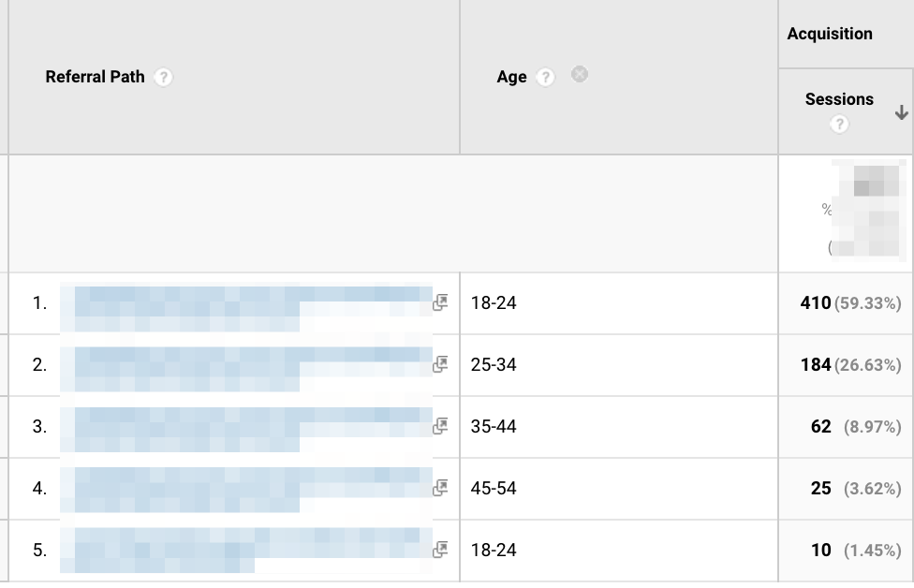Screen dimensions: 914x588
Task: Remove the Age secondary dimension
Action: coord(580,75)
